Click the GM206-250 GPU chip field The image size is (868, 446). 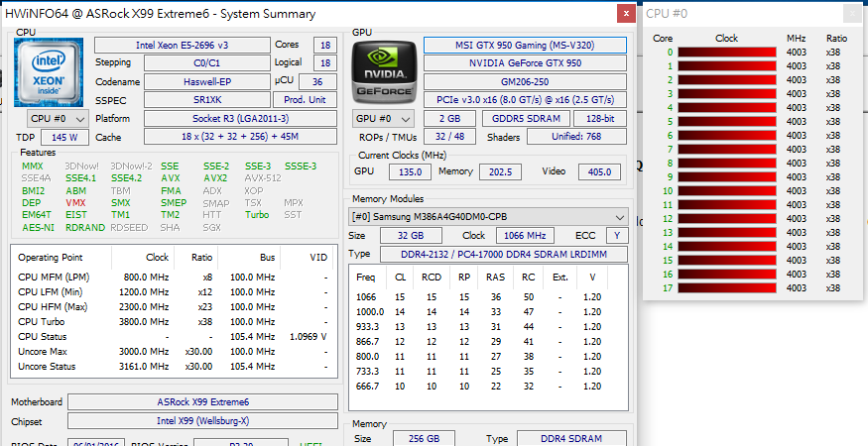point(525,82)
